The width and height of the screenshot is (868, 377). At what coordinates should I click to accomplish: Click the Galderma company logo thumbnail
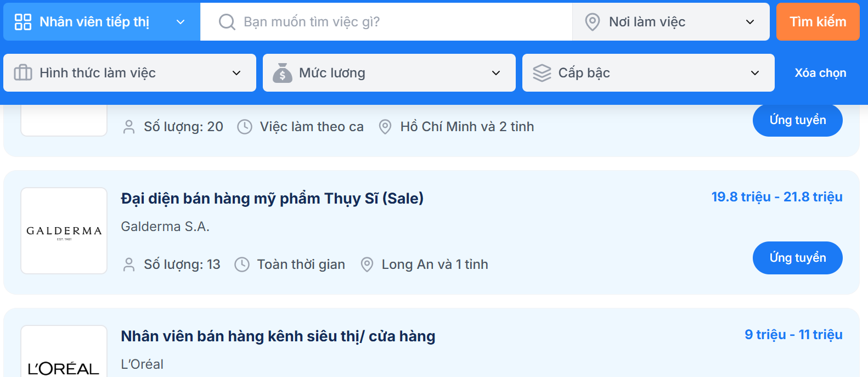(x=64, y=231)
